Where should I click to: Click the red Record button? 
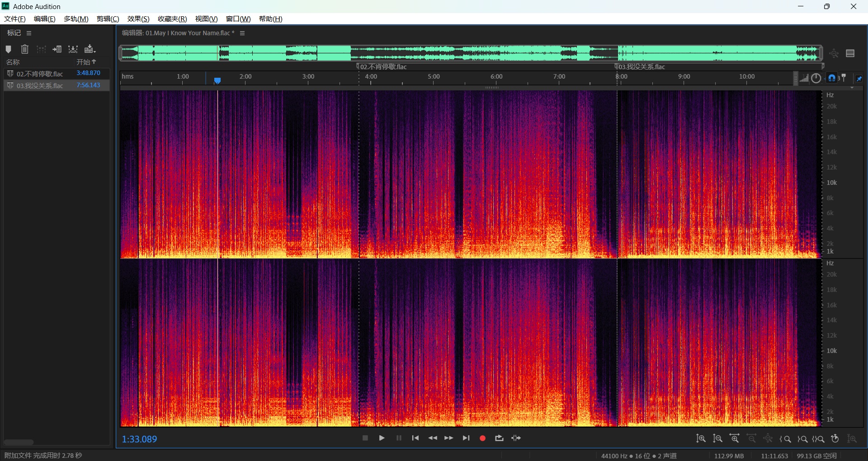(x=482, y=438)
